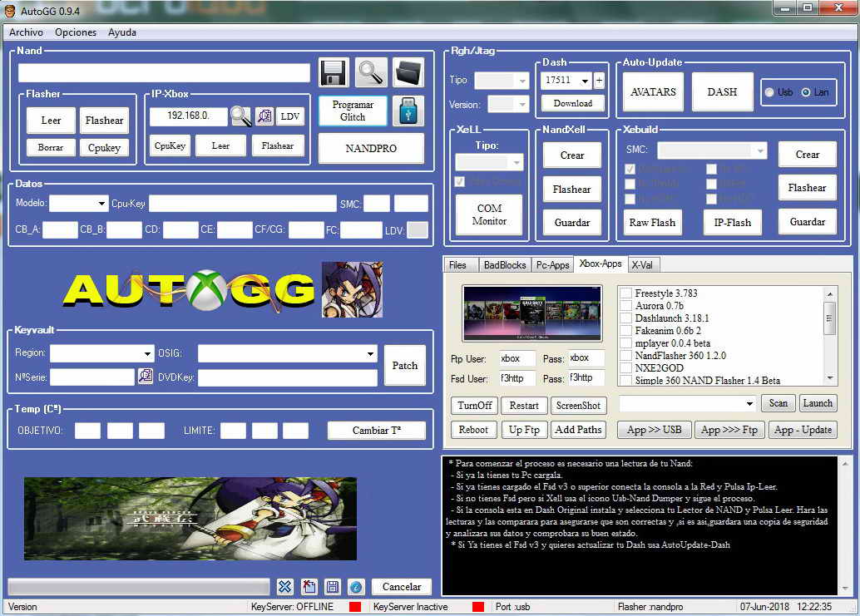Click the AVATARS auto-update button
860x616 pixels.
click(653, 92)
